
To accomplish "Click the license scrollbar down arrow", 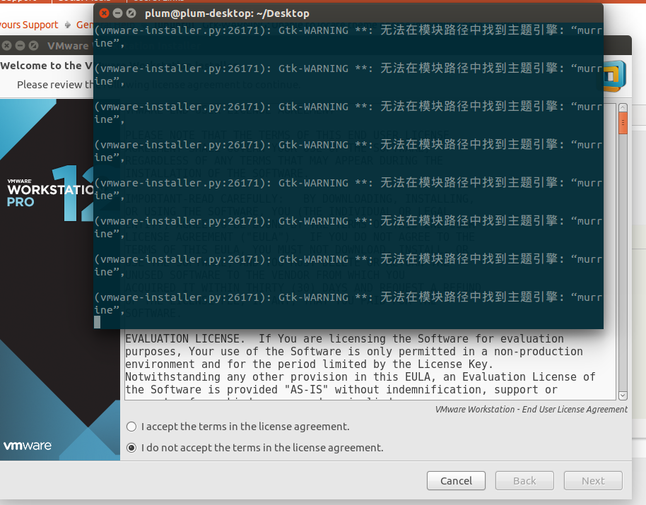I will 623,394.
